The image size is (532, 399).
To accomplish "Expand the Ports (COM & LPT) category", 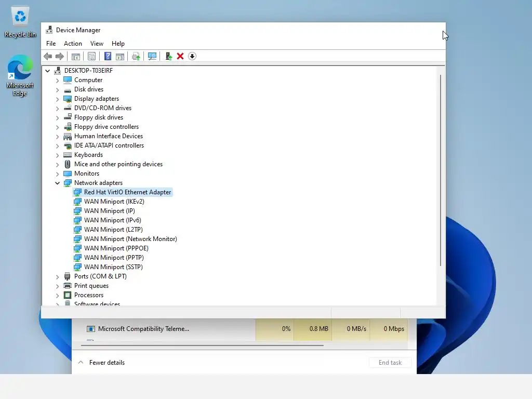I will tap(57, 276).
